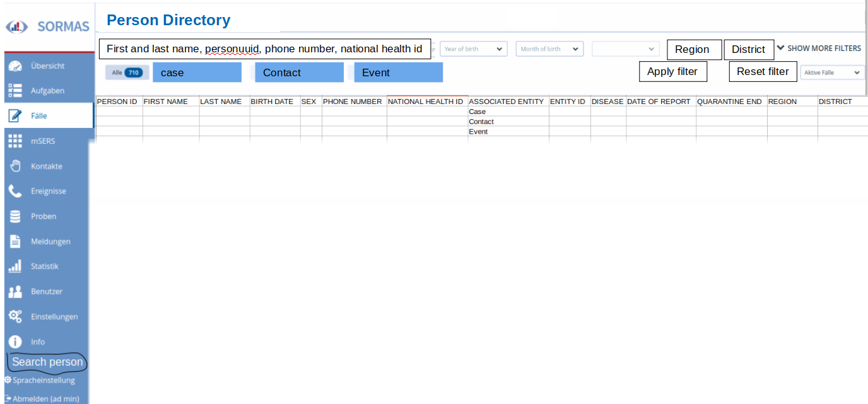The image size is (868, 404).
Task: Expand Show More Filters
Action: [819, 48]
